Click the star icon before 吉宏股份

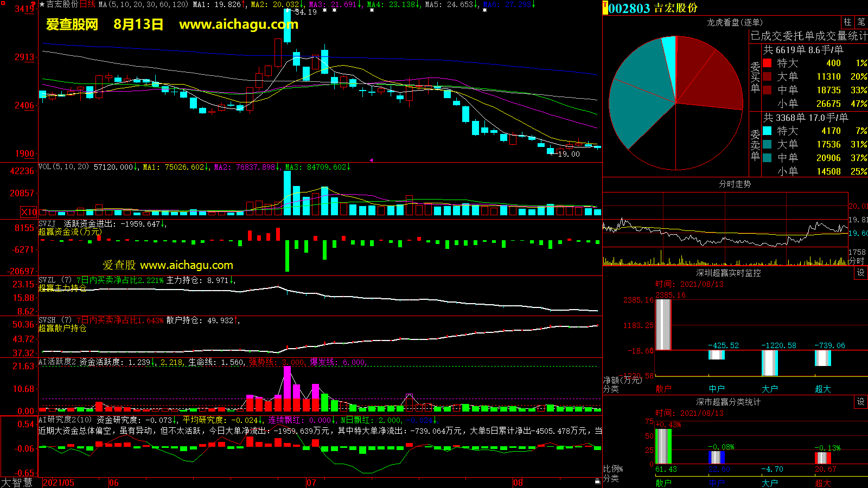[42, 4]
